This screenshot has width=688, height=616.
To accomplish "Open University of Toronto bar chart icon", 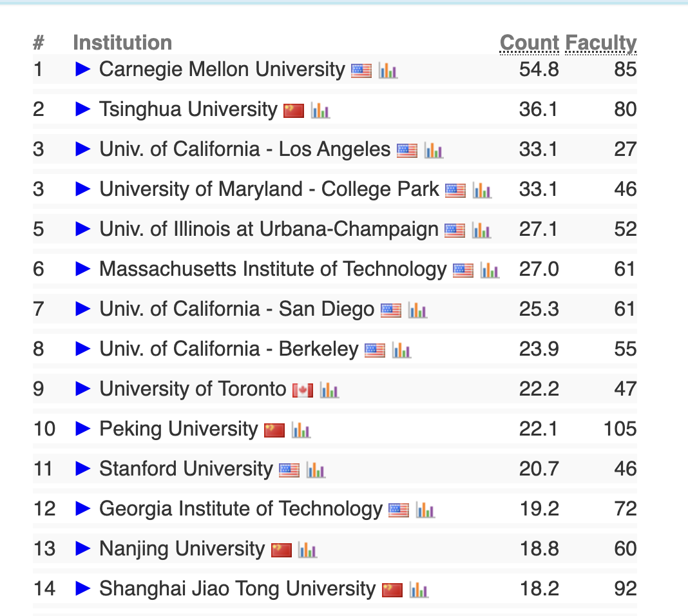I will tap(329, 390).
